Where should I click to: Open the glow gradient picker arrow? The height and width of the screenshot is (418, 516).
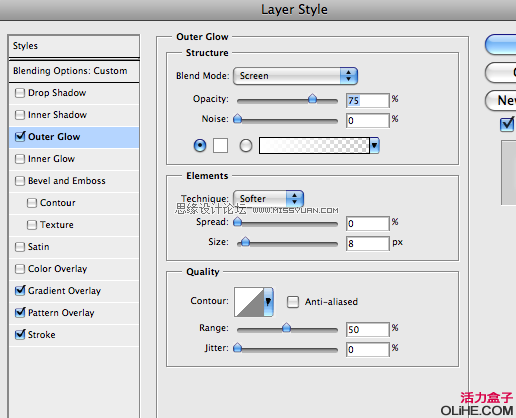[x=374, y=145]
